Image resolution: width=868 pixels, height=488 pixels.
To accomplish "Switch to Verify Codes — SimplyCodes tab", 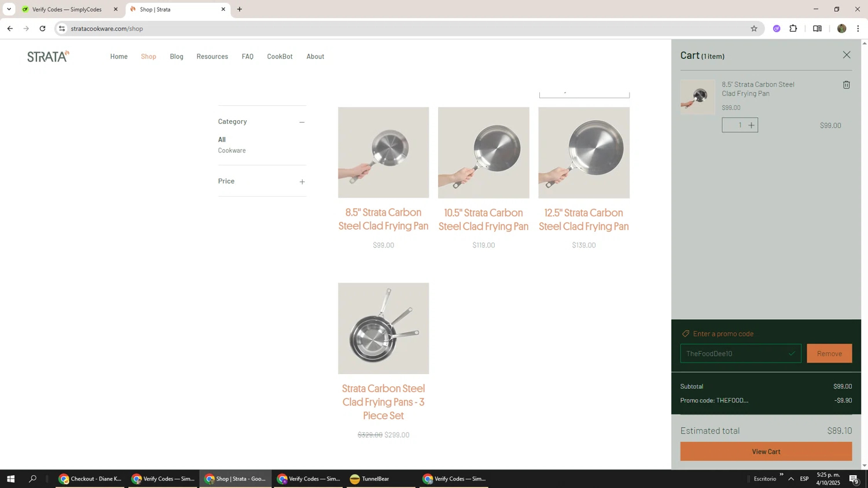I will (67, 9).
